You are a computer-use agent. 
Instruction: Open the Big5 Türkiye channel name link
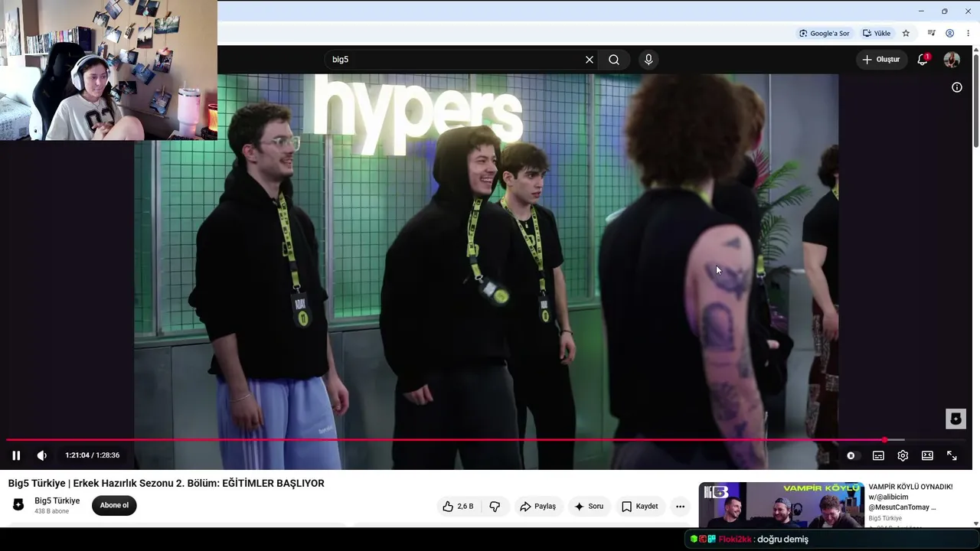coord(57,501)
